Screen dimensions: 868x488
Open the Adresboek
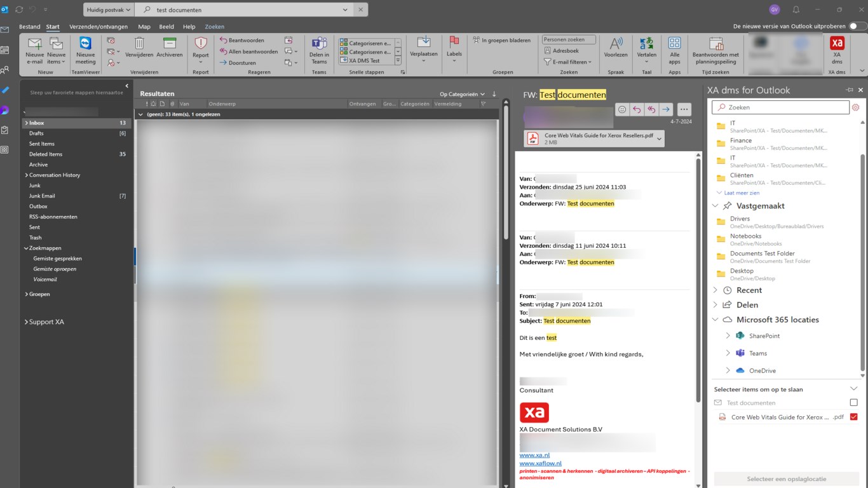click(561, 51)
